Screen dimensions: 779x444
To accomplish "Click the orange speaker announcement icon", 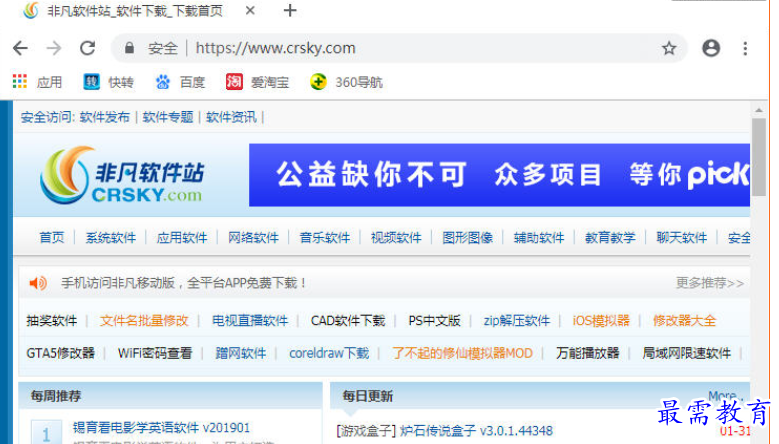I will pyautogui.click(x=38, y=283).
